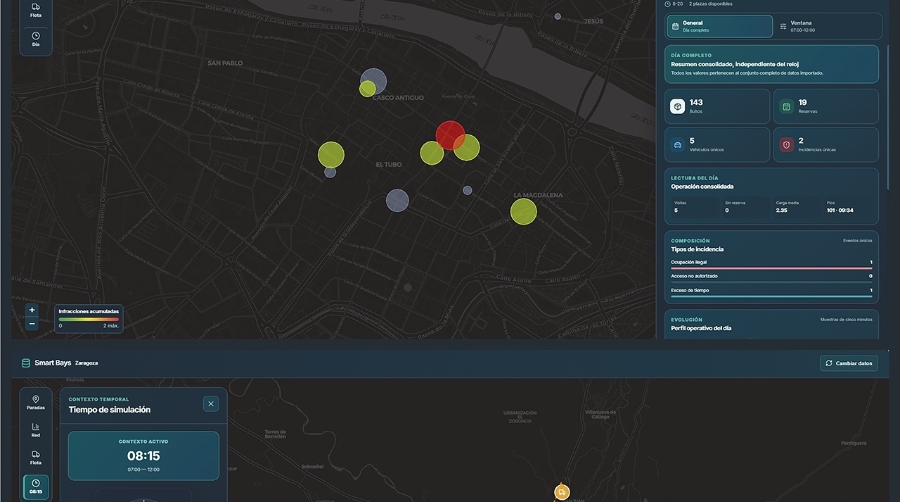The image size is (900, 502).
Task: Zoom out the upper map
Action: [x=32, y=324]
